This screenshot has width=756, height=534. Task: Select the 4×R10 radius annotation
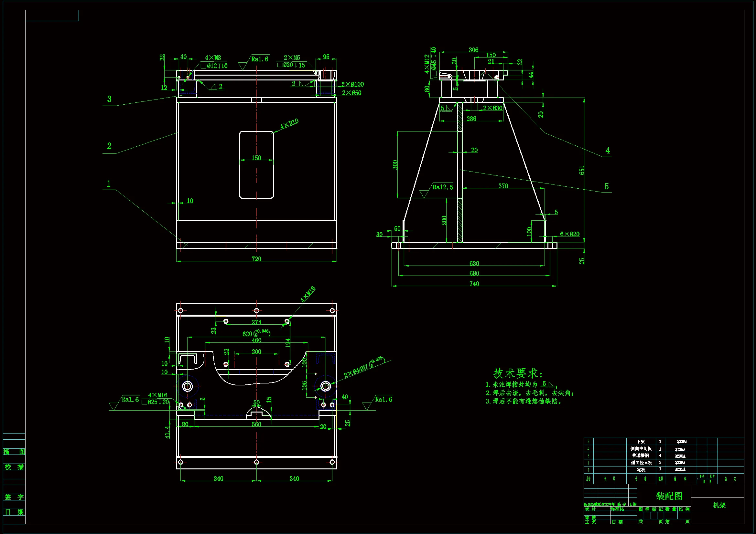(x=289, y=124)
